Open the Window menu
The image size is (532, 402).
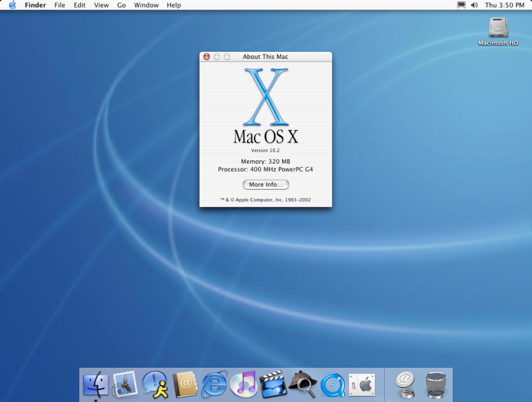[x=146, y=5]
